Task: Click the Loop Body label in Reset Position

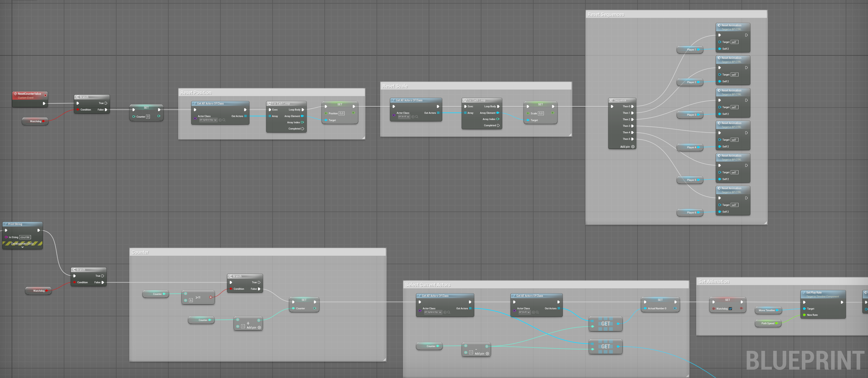Action: (295, 110)
